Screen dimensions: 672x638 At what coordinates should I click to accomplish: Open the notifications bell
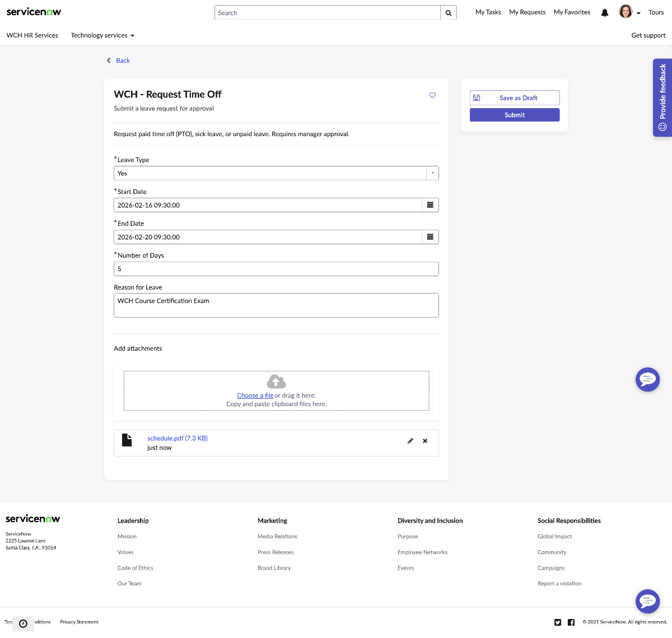pos(605,12)
